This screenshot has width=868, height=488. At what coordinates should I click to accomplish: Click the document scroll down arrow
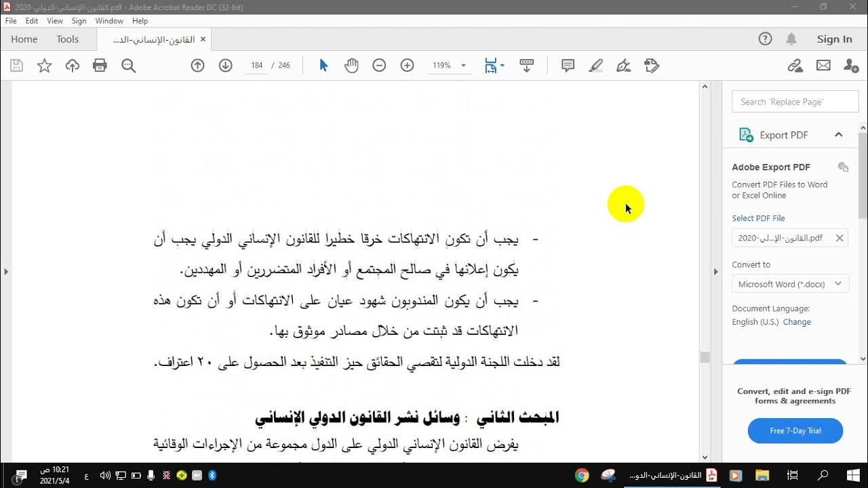(705, 457)
